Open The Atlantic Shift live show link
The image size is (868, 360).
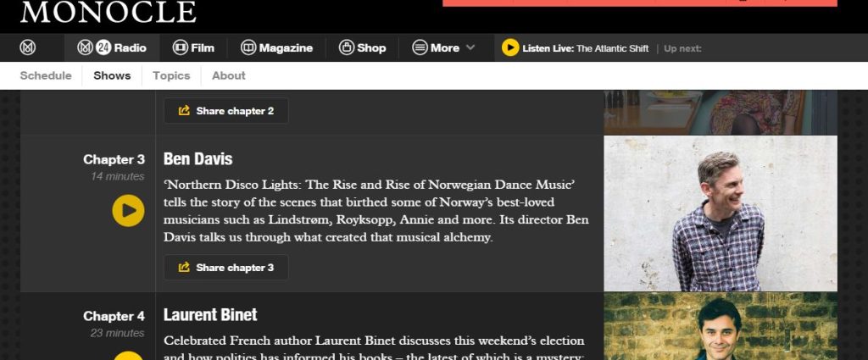click(x=612, y=48)
